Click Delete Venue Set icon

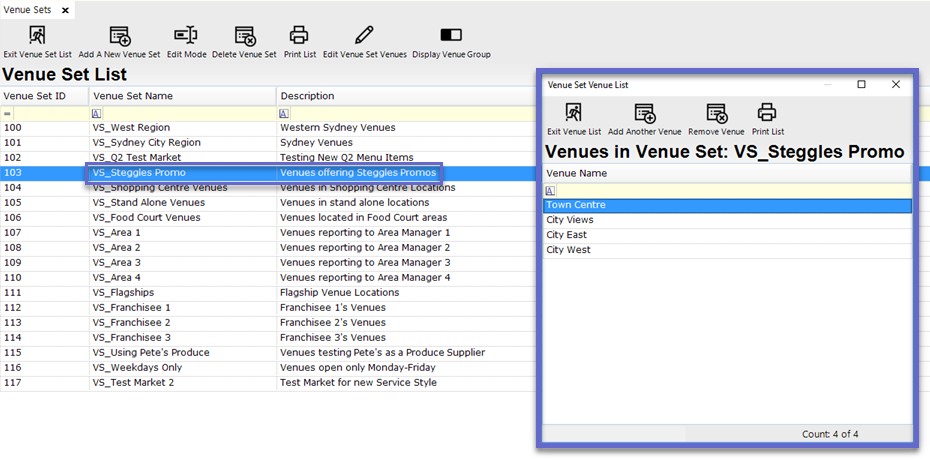pos(244,37)
